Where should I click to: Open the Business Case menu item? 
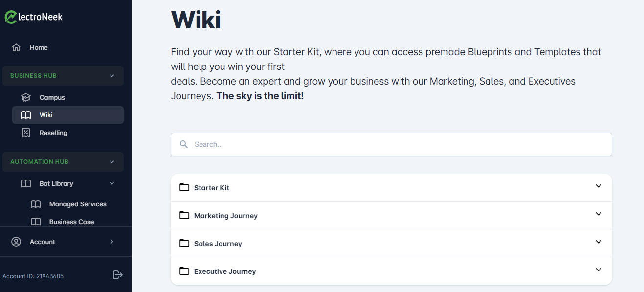(71, 222)
